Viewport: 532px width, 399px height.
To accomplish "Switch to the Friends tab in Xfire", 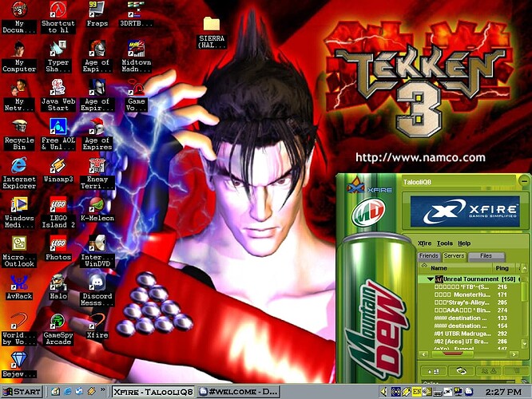I will (x=429, y=256).
